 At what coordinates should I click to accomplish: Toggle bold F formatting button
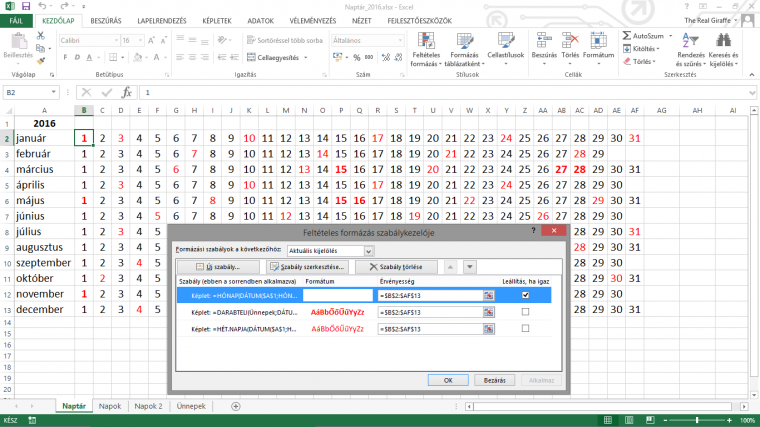[x=65, y=57]
